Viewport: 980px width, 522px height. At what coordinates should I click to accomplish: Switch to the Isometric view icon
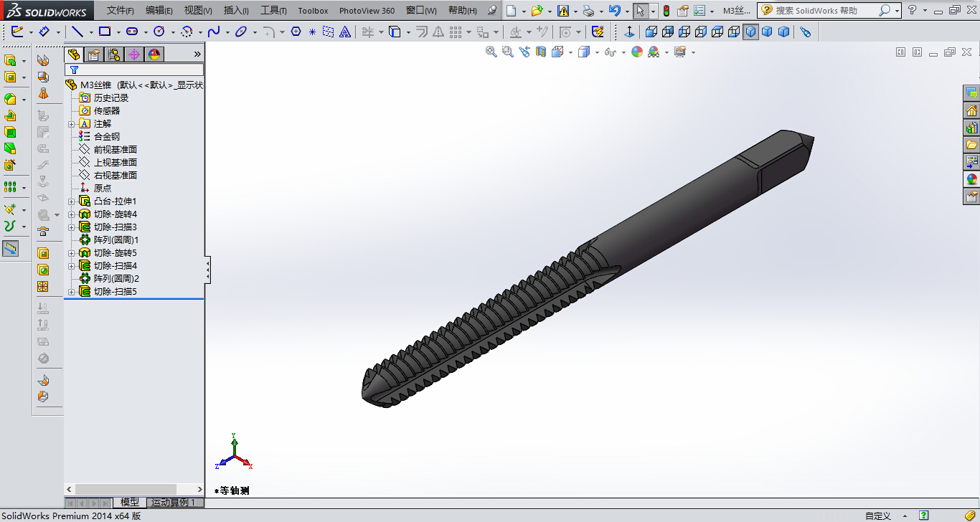(750, 32)
